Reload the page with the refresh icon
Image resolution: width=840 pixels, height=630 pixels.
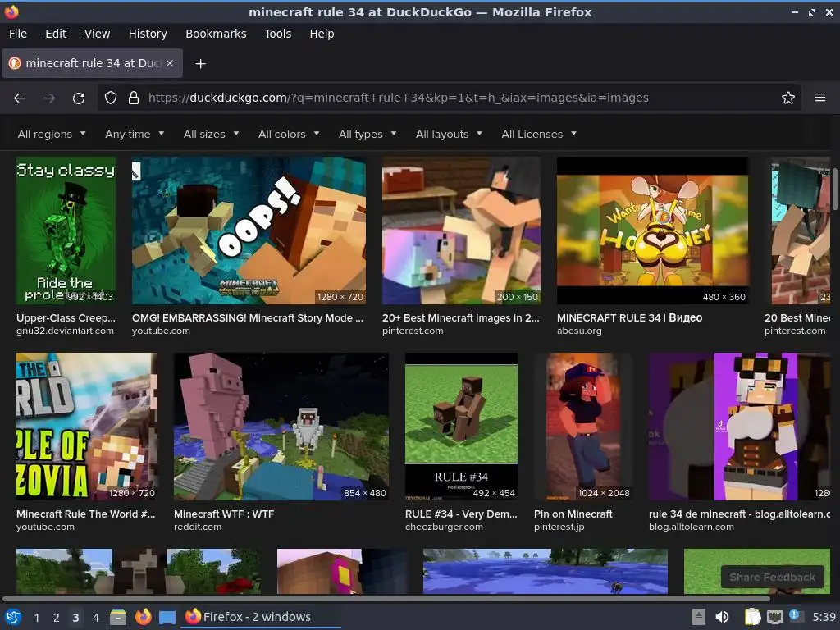[x=79, y=98]
